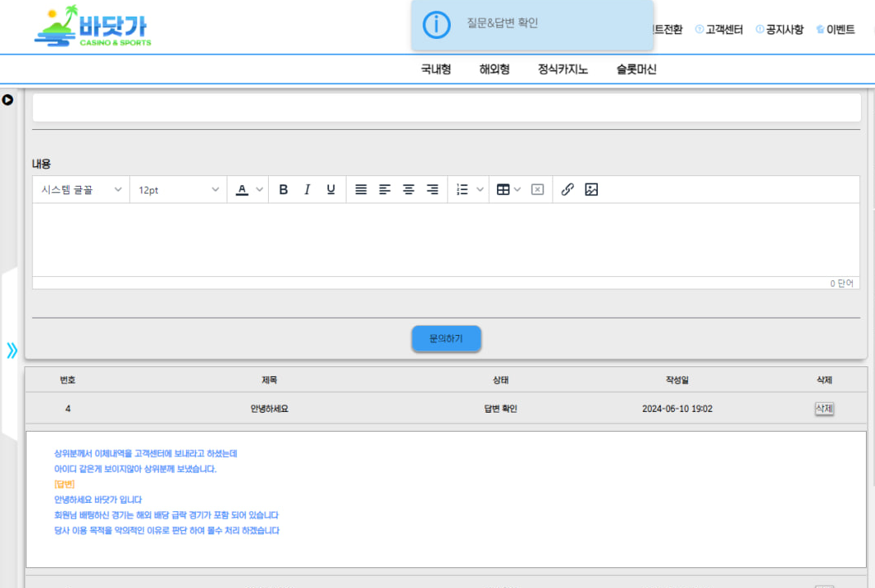Expand the left sidebar with double chevron
Image resolution: width=875 pixels, height=588 pixels.
(12, 351)
